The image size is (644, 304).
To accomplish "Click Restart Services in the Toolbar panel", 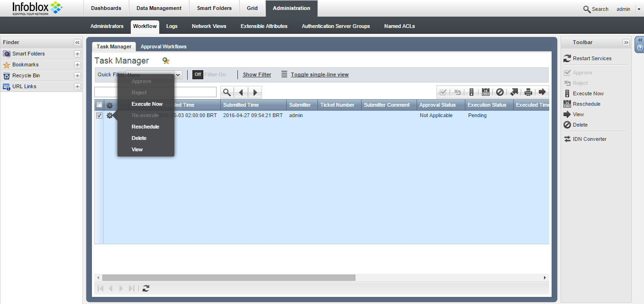I will 592,58.
